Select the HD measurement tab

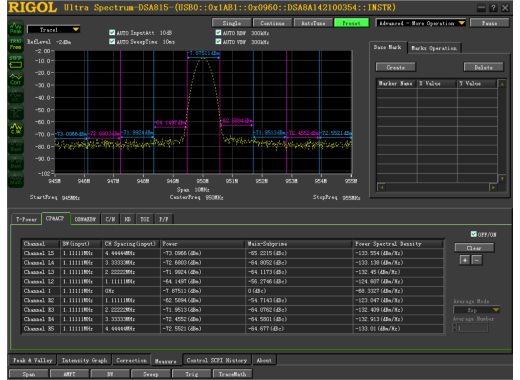128,219
